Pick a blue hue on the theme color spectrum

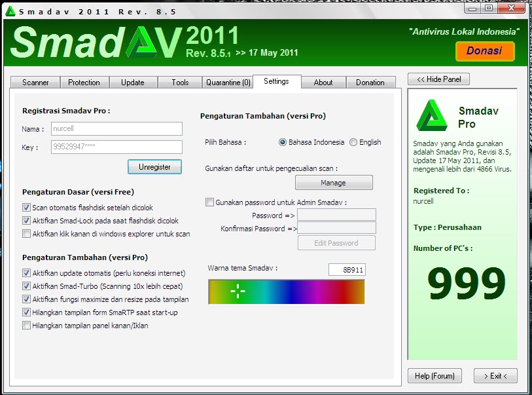pos(291,292)
